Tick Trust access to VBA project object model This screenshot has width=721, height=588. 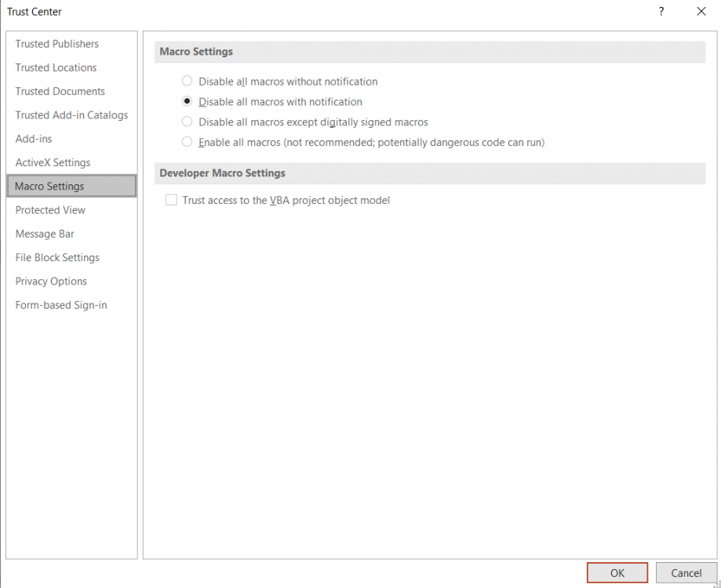pos(171,200)
